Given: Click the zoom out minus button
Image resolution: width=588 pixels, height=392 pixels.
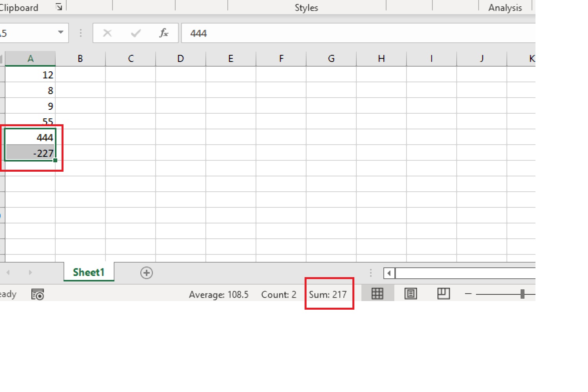Looking at the screenshot, I should [468, 294].
